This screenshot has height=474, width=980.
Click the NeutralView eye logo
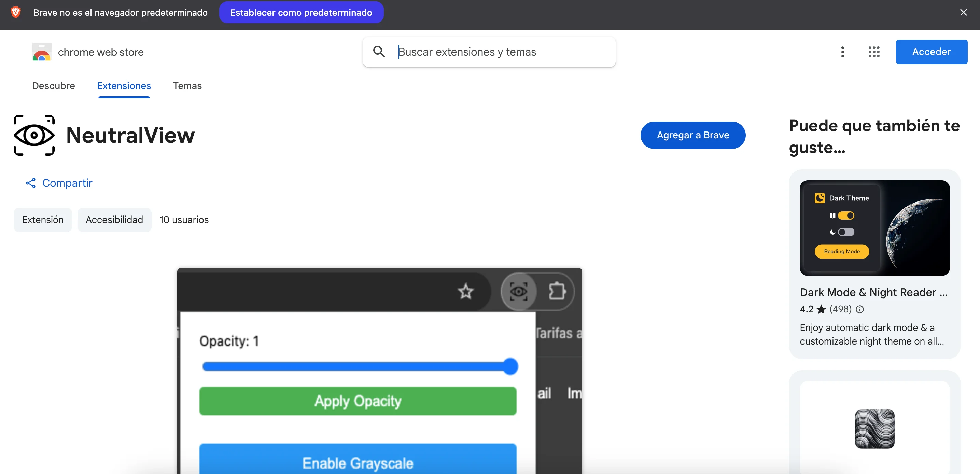click(33, 135)
